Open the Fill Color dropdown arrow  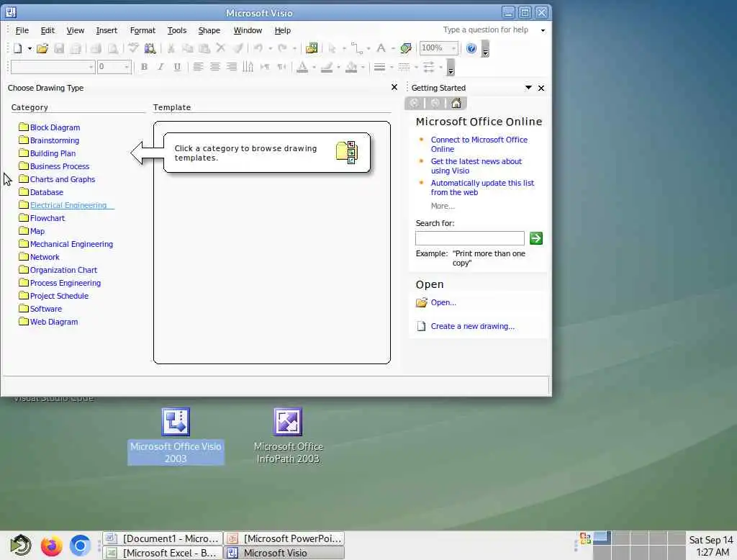[x=363, y=67]
